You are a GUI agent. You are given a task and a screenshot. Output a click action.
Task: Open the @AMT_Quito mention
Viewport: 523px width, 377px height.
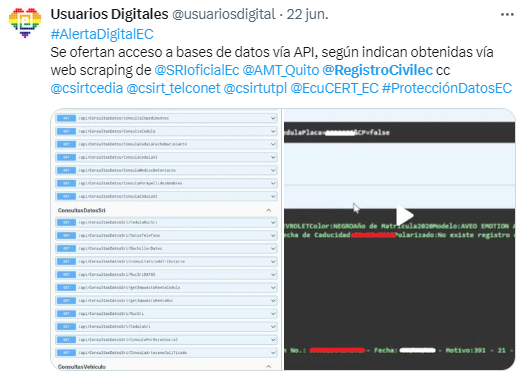click(281, 70)
